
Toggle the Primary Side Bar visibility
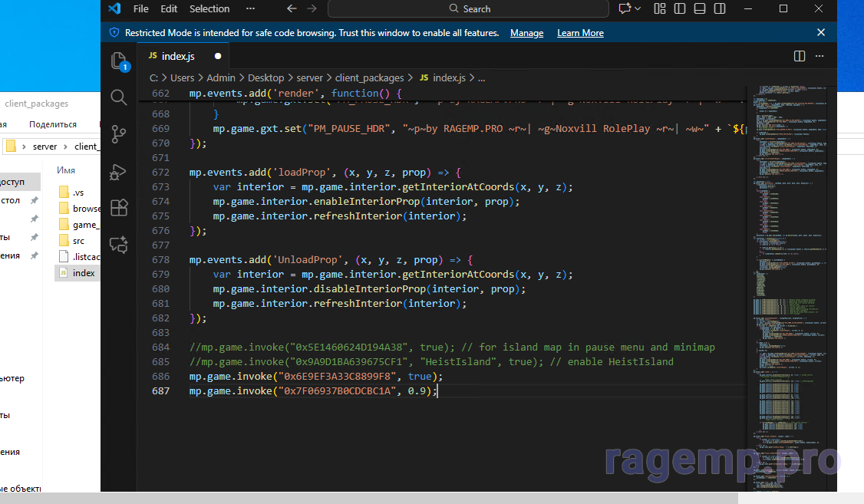click(679, 8)
